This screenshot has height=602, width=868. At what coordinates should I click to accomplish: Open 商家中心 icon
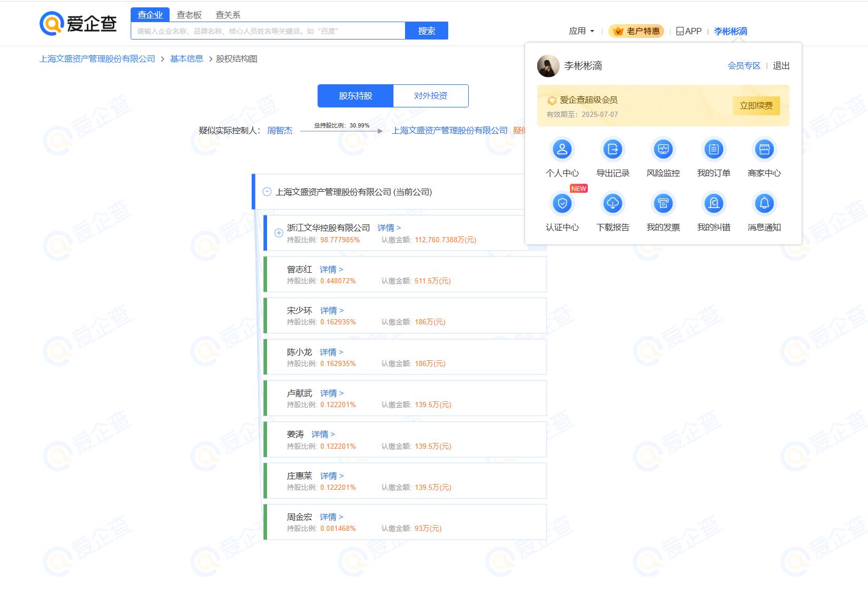click(764, 150)
